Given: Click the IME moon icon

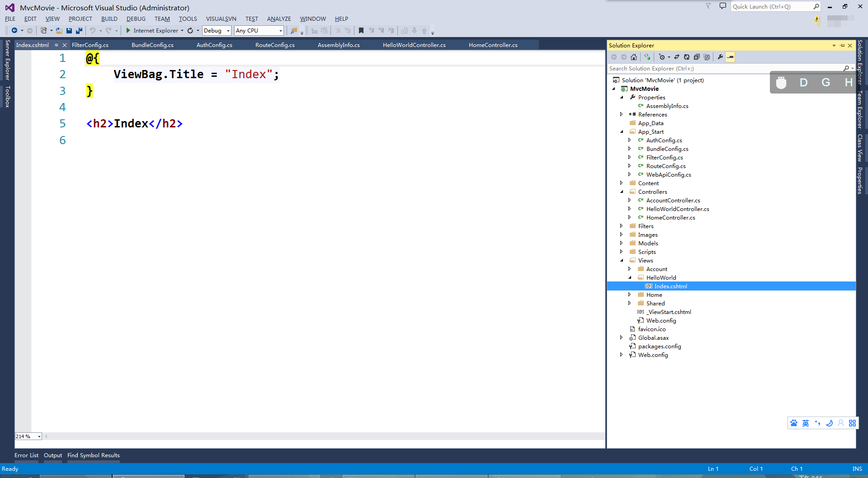Looking at the screenshot, I should (829, 423).
